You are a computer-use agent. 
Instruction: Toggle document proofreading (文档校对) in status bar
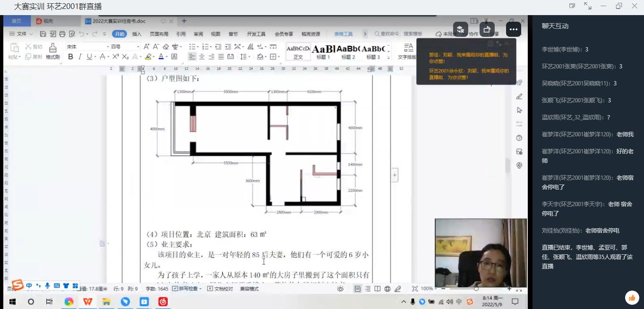(x=220, y=289)
